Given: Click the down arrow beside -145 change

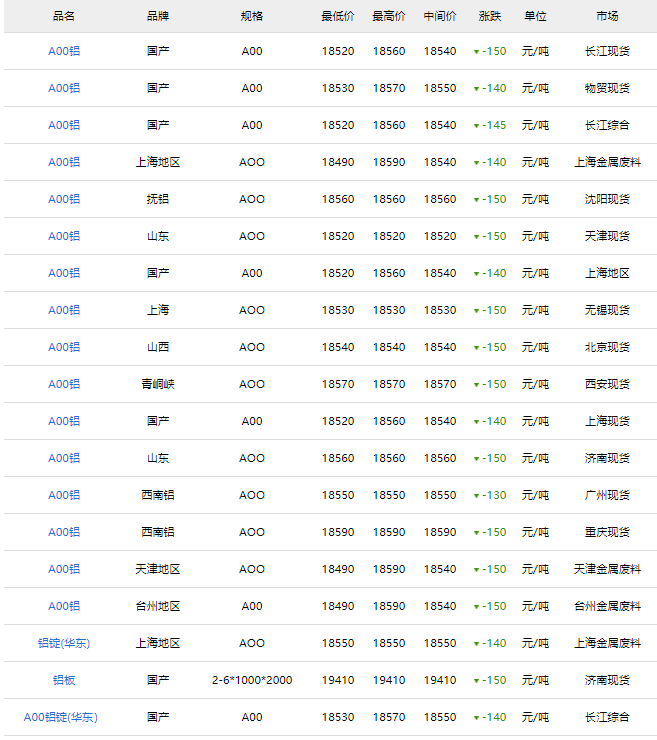Looking at the screenshot, I should pyautogui.click(x=477, y=126).
